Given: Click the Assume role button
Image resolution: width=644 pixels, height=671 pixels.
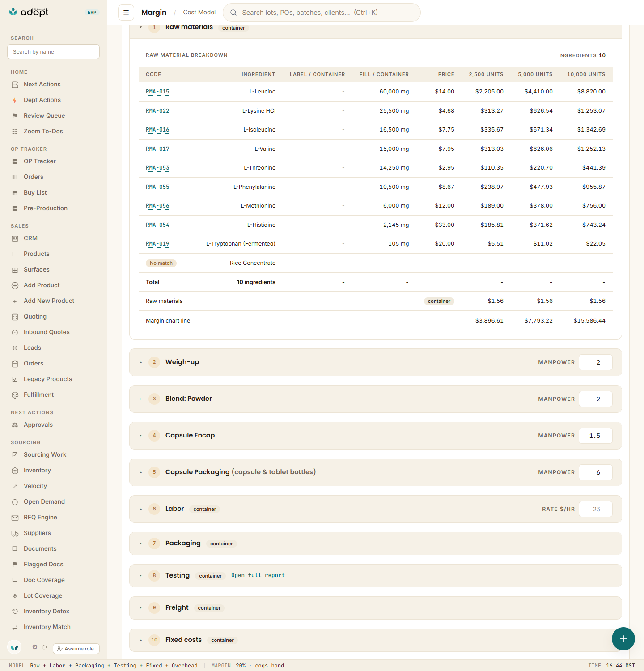Looking at the screenshot, I should pos(76,649).
